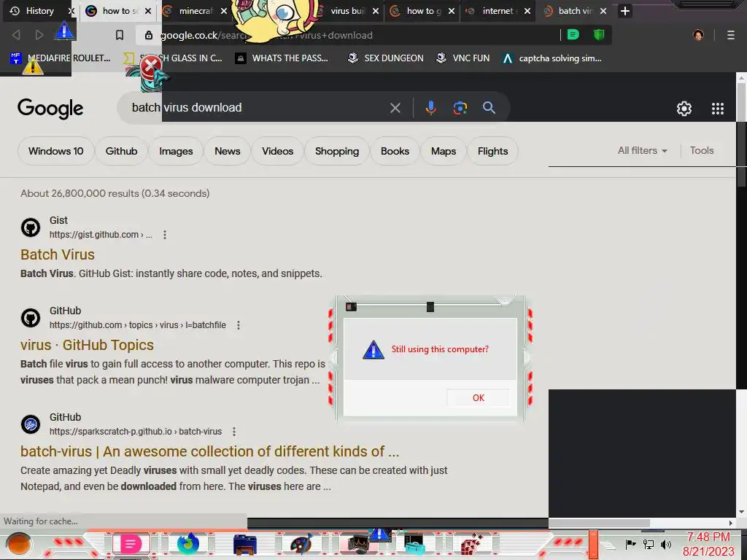Image resolution: width=747 pixels, height=560 pixels.
Task: Switch to Books results
Action: (395, 151)
